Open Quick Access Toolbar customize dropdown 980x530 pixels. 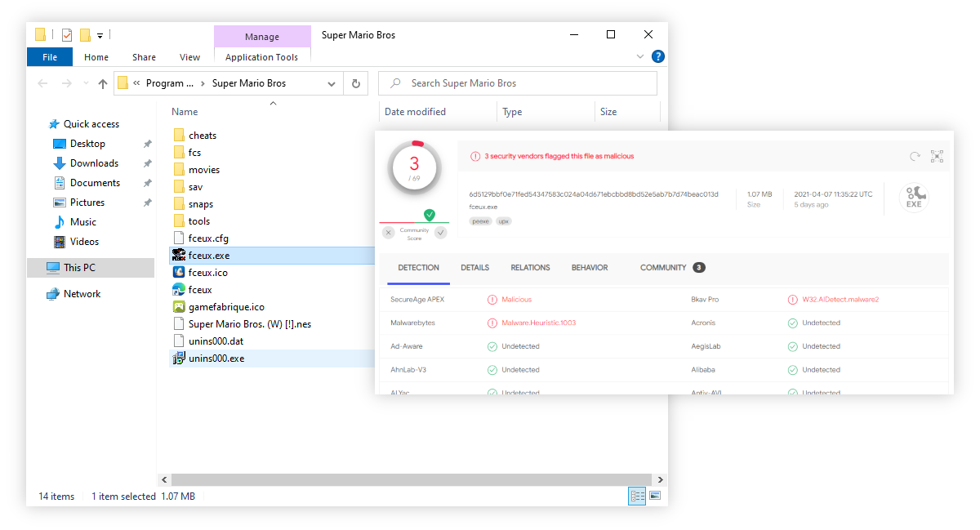click(100, 35)
